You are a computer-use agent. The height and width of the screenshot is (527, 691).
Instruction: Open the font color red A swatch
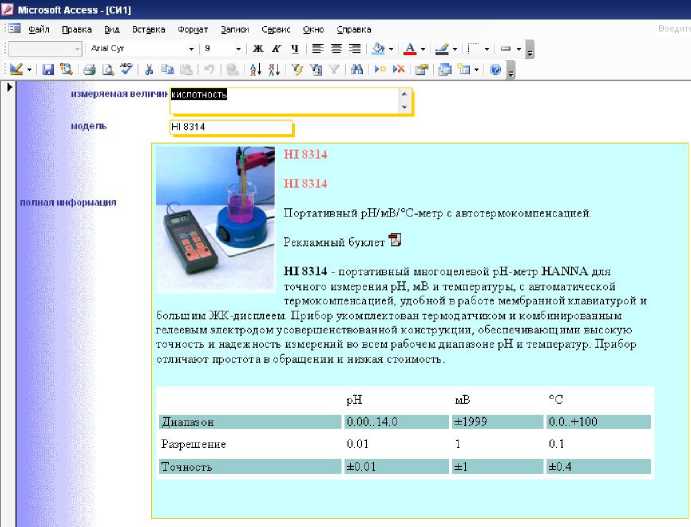point(409,48)
